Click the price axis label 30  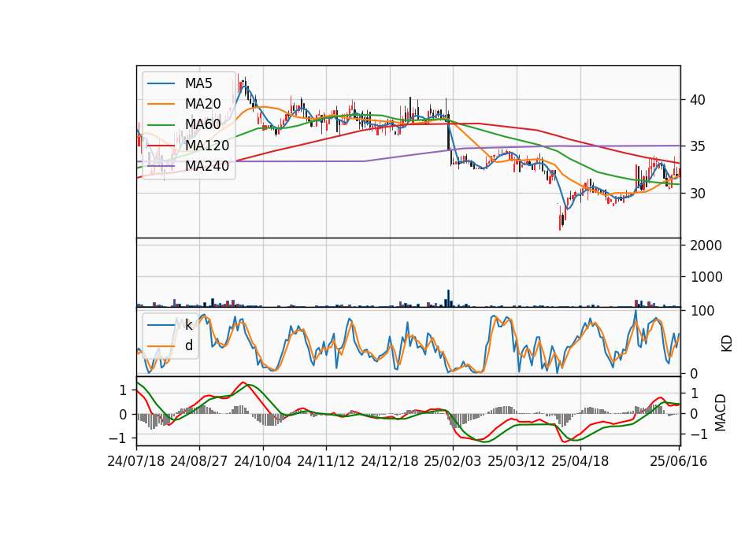coord(698,194)
